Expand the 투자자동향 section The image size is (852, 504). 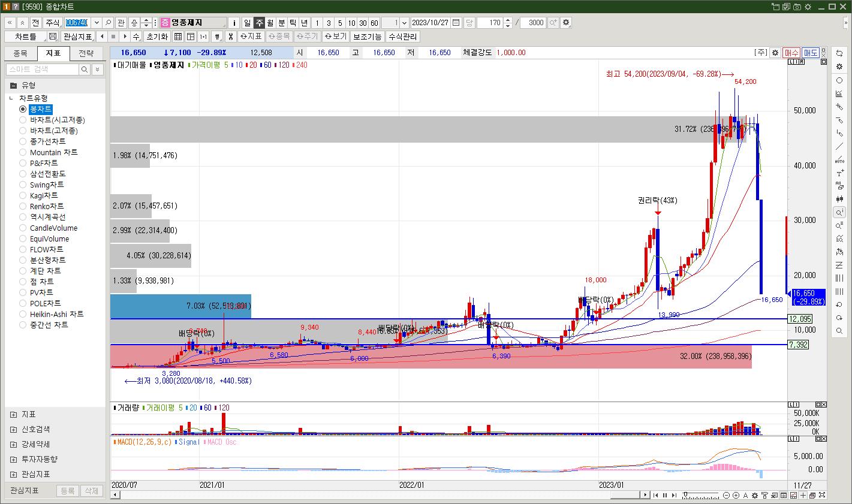(x=14, y=460)
